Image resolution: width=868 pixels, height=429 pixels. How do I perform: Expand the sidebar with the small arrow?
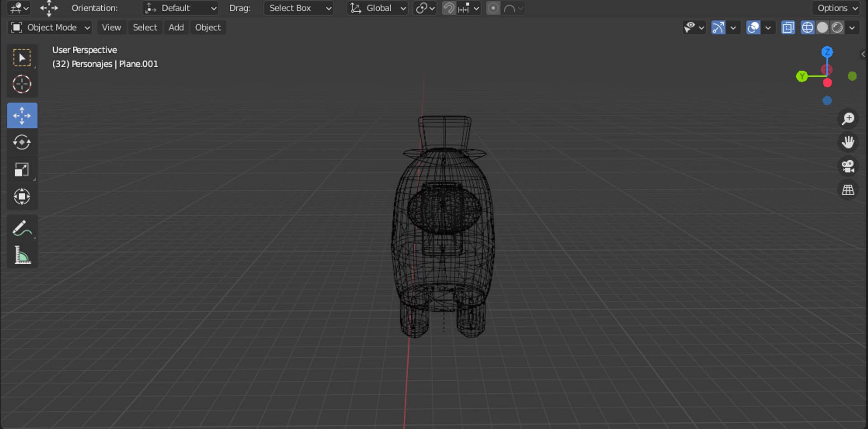863,54
